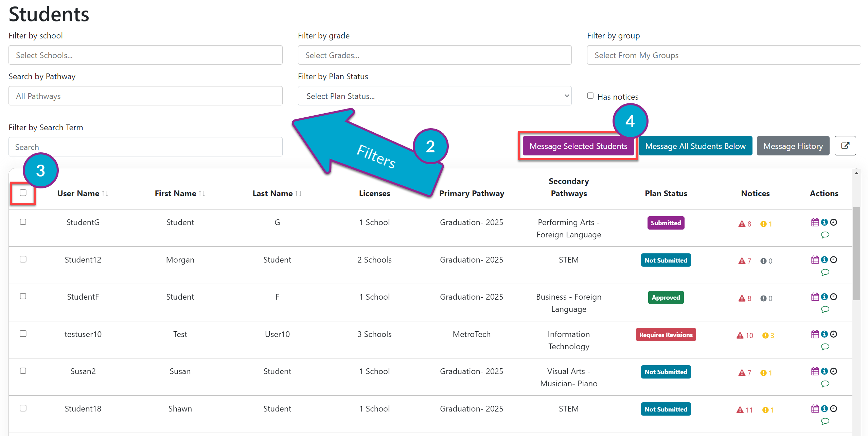
Task: Click the export icon beside Message History
Action: 845,146
